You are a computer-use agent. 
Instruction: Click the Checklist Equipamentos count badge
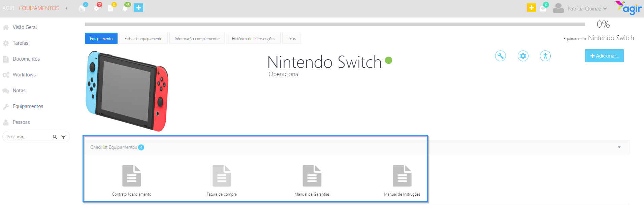(x=141, y=147)
